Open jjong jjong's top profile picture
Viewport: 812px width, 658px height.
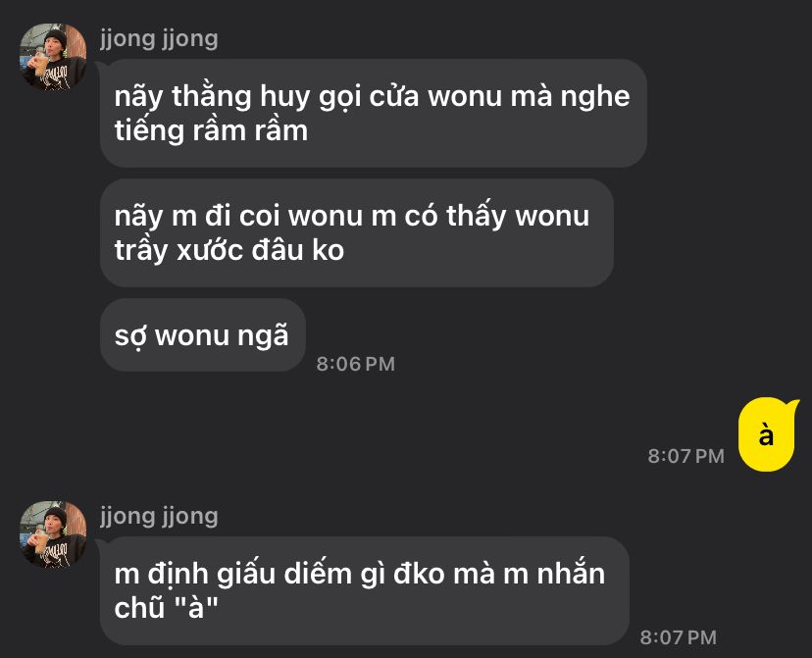[53, 57]
